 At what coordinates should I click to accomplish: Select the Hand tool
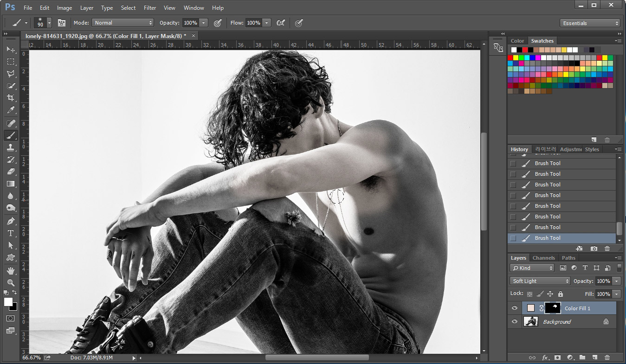point(11,271)
